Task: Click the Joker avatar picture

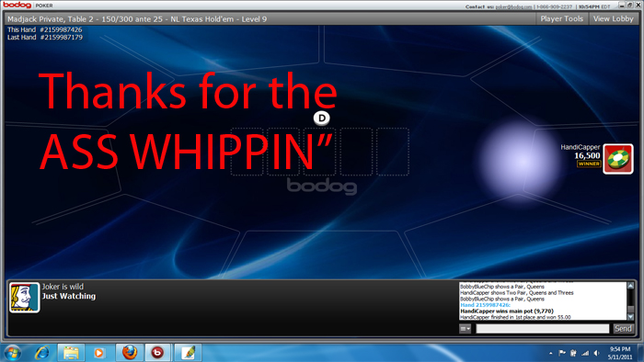Action: (x=24, y=297)
